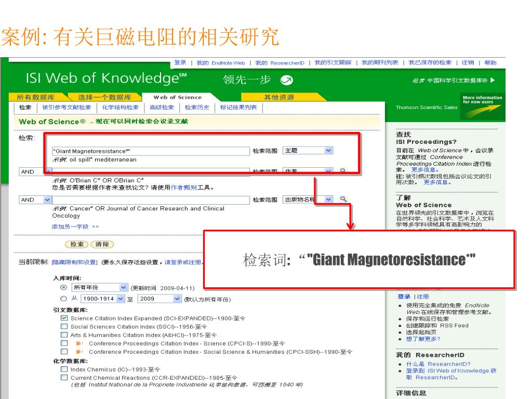Click the Thomson Scientific Sales text
532x399 pixels.
tap(427, 107)
